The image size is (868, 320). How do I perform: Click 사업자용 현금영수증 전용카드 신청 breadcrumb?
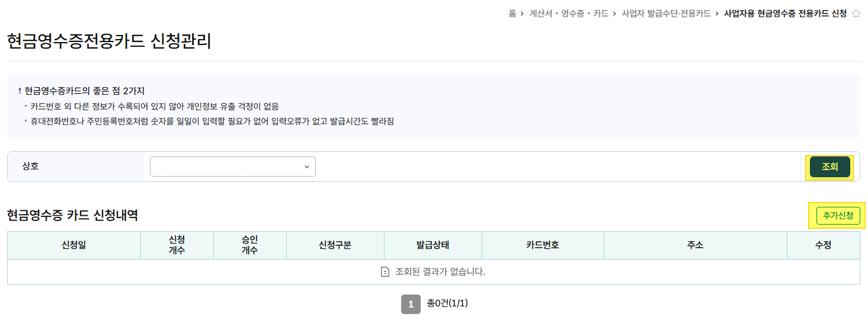[785, 13]
